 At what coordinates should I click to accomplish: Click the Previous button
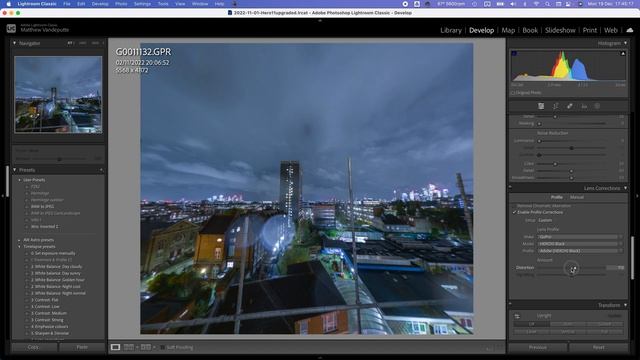pos(538,347)
